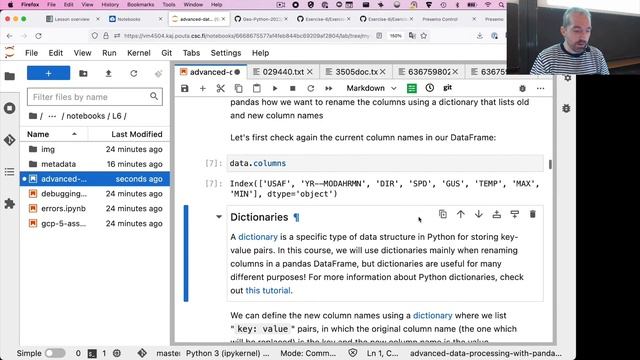Open the Settings menu
The height and width of the screenshot is (360, 640).
point(226,53)
